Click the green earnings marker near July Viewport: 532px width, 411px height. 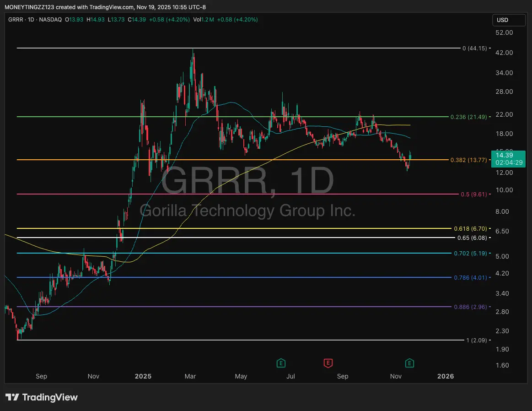281,363
